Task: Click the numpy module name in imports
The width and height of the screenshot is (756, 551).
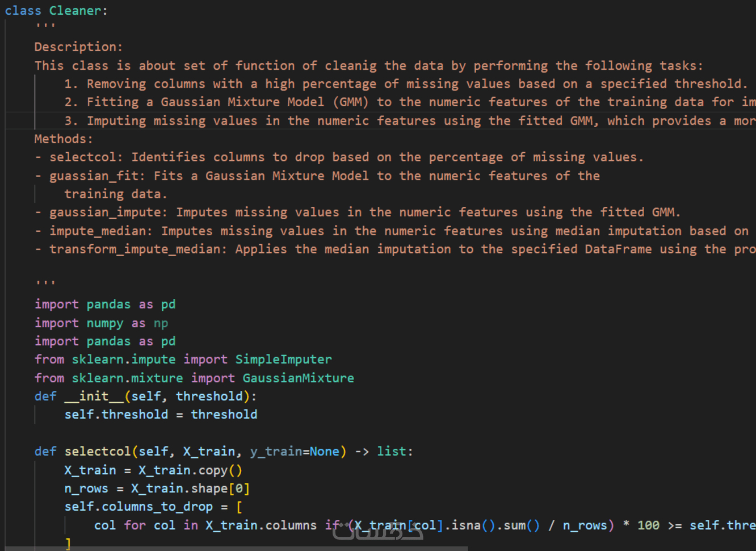Action: pos(105,323)
